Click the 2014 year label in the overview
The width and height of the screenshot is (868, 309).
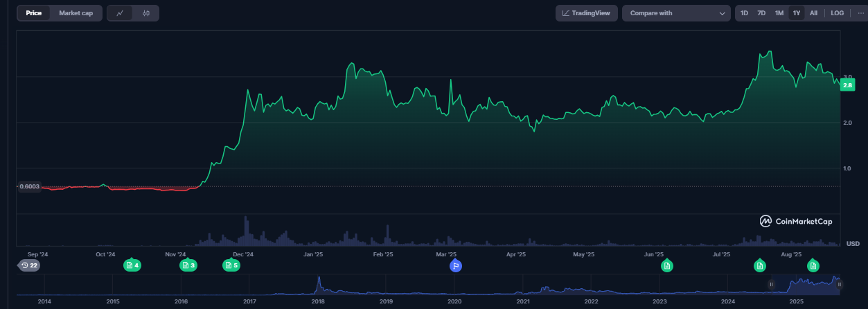(x=44, y=301)
